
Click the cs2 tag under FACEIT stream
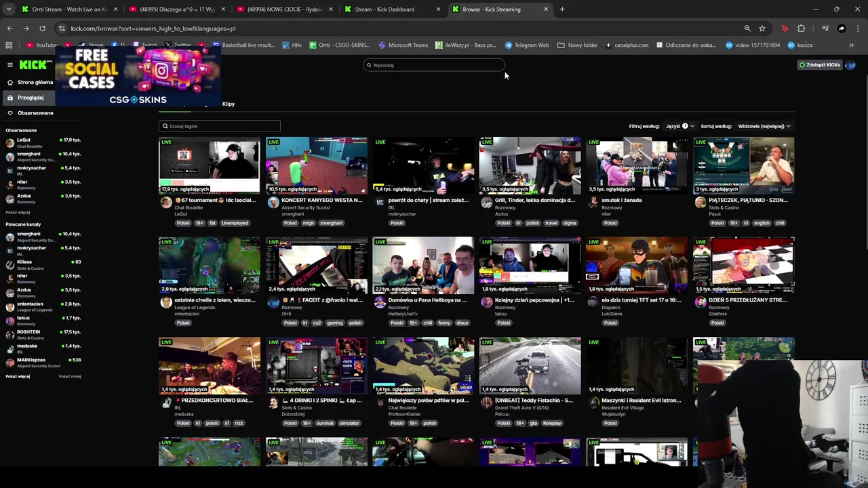coord(317,323)
